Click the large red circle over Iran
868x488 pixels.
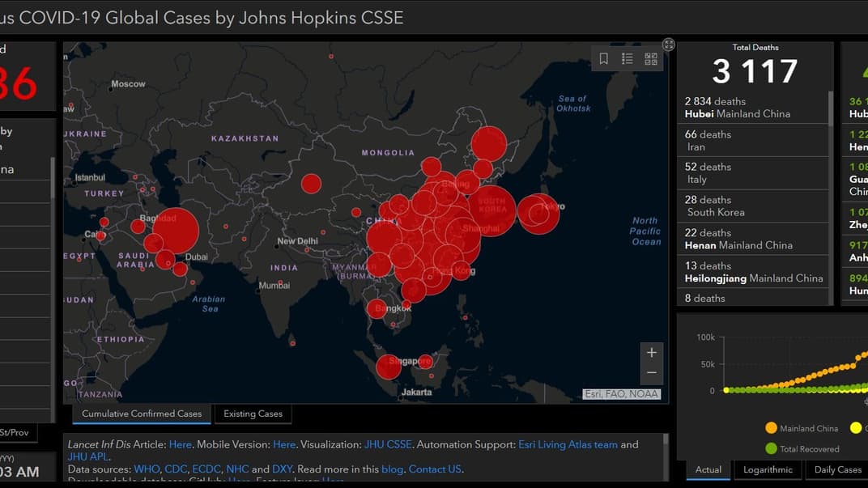point(175,231)
